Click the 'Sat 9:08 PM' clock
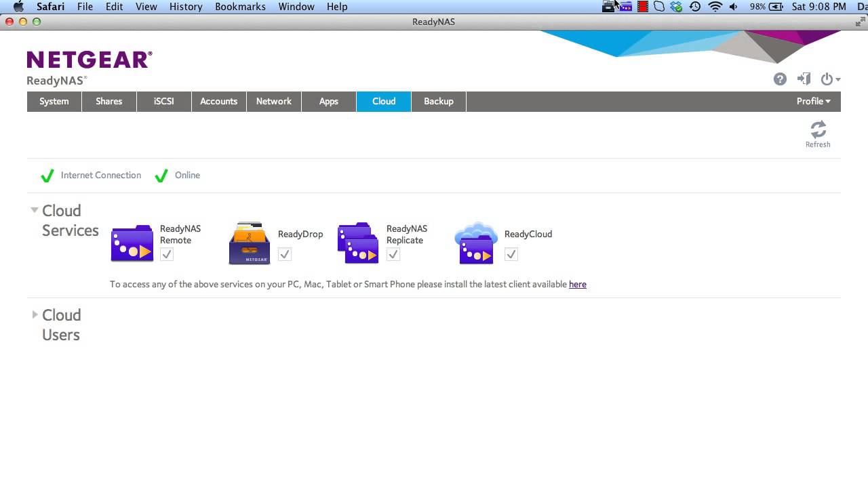868x488 pixels. [x=819, y=7]
